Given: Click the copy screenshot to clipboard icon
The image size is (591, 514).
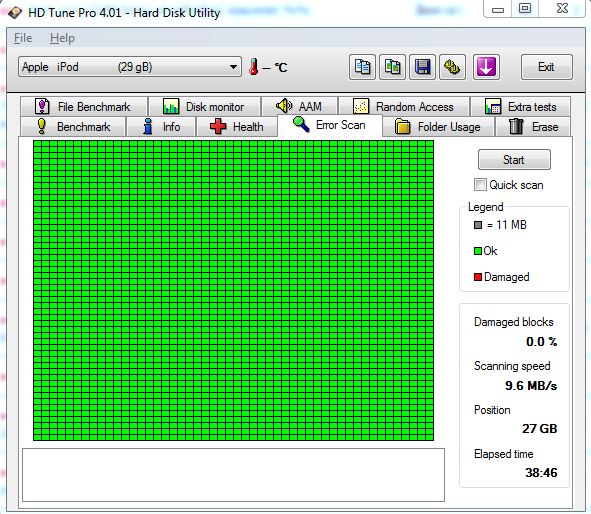Looking at the screenshot, I should [392, 67].
